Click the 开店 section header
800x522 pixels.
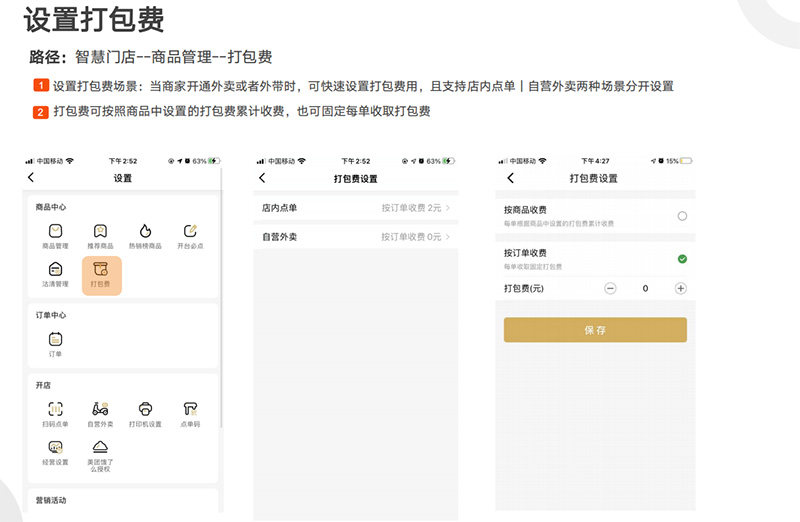click(x=43, y=385)
